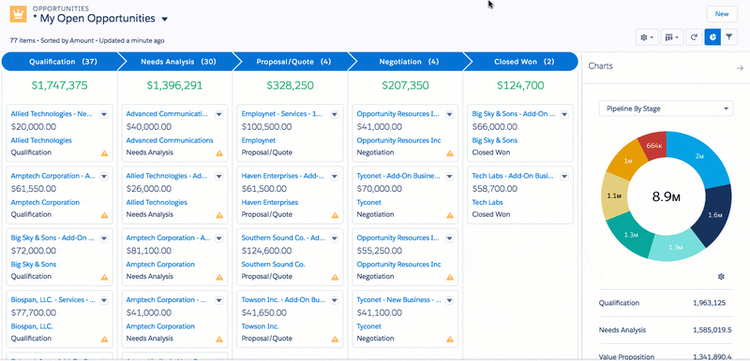
Task: Open actions menu on Big Sky & Sons $66,000 card
Action: [564, 114]
